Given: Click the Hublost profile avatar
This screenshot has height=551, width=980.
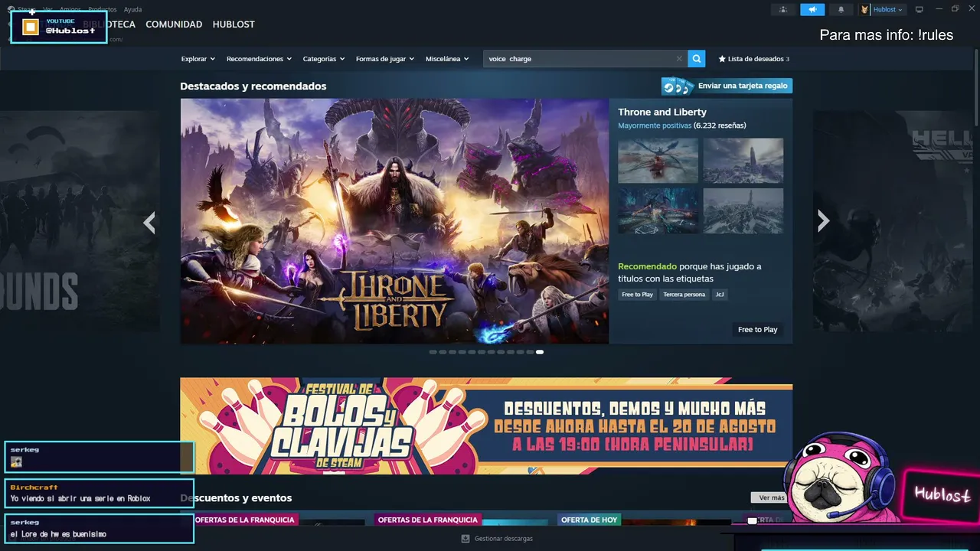Looking at the screenshot, I should [x=865, y=10].
